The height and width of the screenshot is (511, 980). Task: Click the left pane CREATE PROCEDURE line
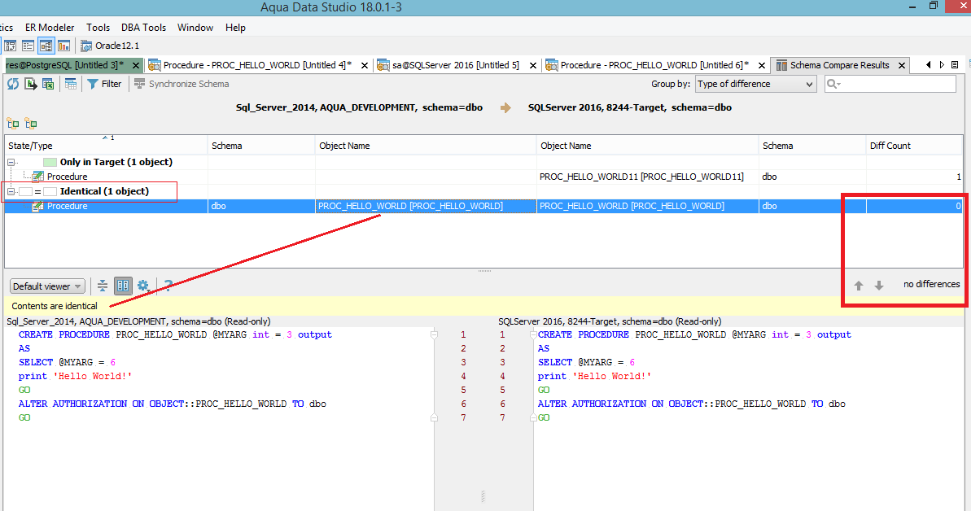pos(175,334)
